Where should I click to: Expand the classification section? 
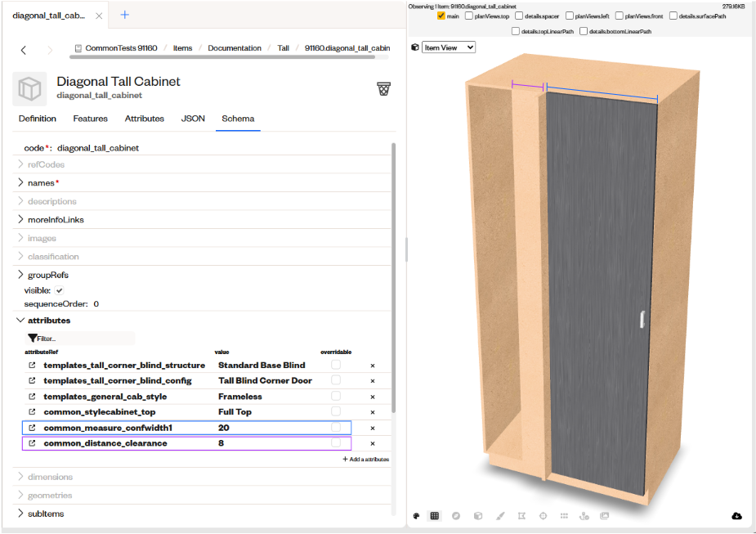point(20,256)
